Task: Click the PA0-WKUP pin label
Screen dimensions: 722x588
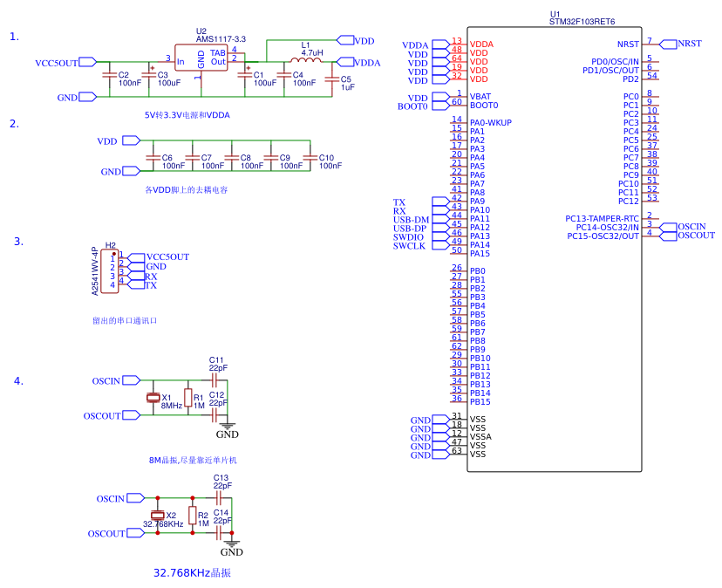Action: pyautogui.click(x=491, y=123)
